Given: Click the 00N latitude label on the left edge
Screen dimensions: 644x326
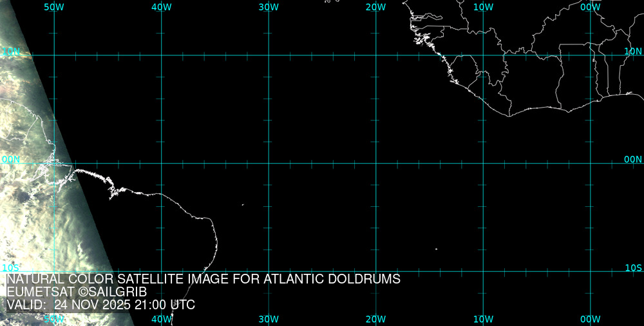Looking at the screenshot, I should tap(11, 159).
